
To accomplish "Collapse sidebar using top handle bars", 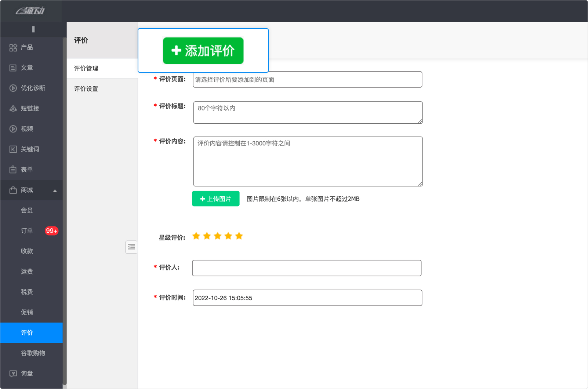I will pyautogui.click(x=33, y=29).
